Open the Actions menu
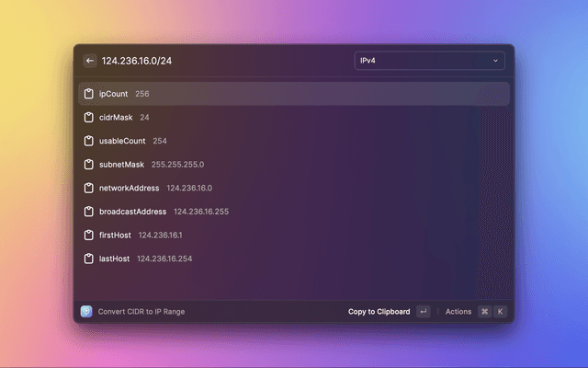The width and height of the screenshot is (588, 368). click(458, 312)
